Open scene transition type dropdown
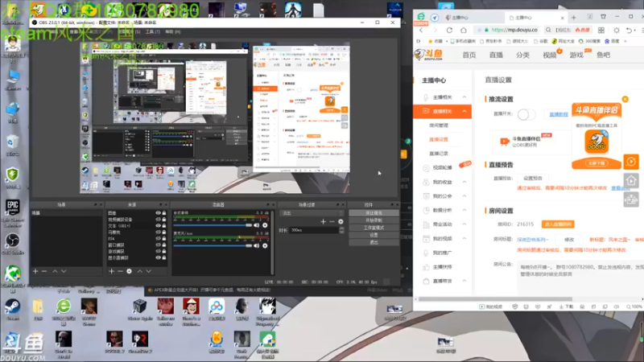The height and width of the screenshot is (362, 644). (312, 213)
